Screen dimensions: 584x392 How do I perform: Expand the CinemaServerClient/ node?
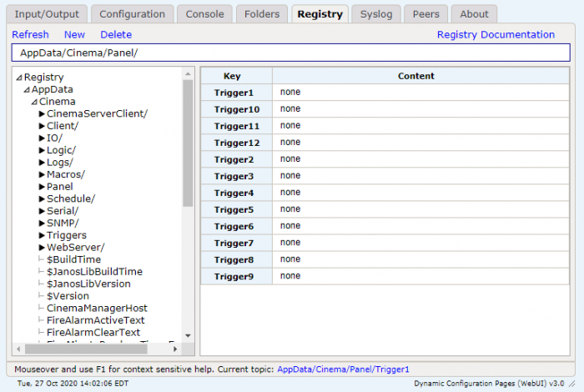[42, 114]
